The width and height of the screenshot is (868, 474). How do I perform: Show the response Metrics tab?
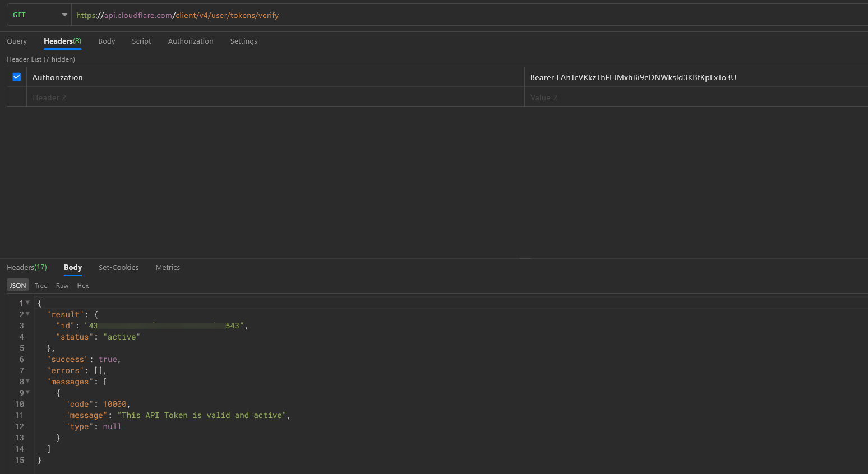(168, 268)
